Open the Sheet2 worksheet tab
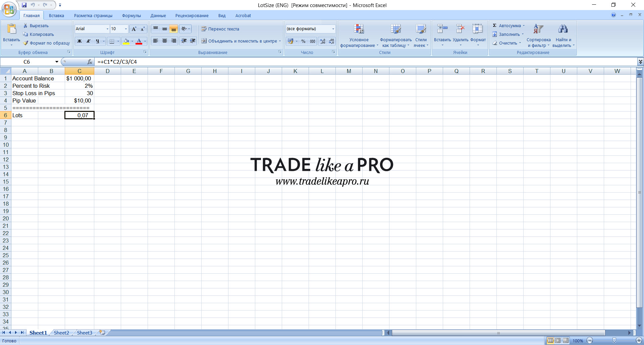 tap(61, 333)
